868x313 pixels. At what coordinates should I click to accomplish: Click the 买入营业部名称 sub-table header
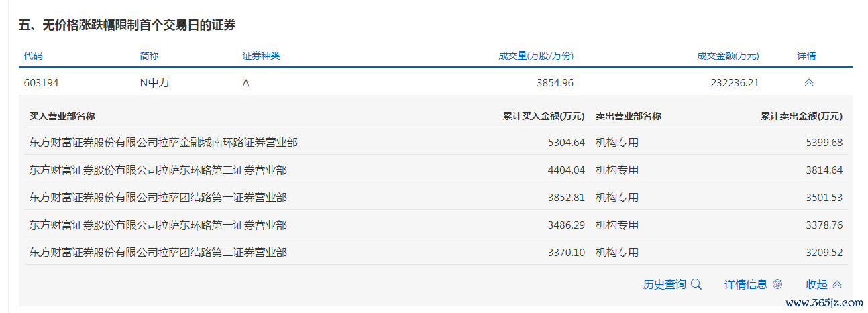tap(62, 116)
